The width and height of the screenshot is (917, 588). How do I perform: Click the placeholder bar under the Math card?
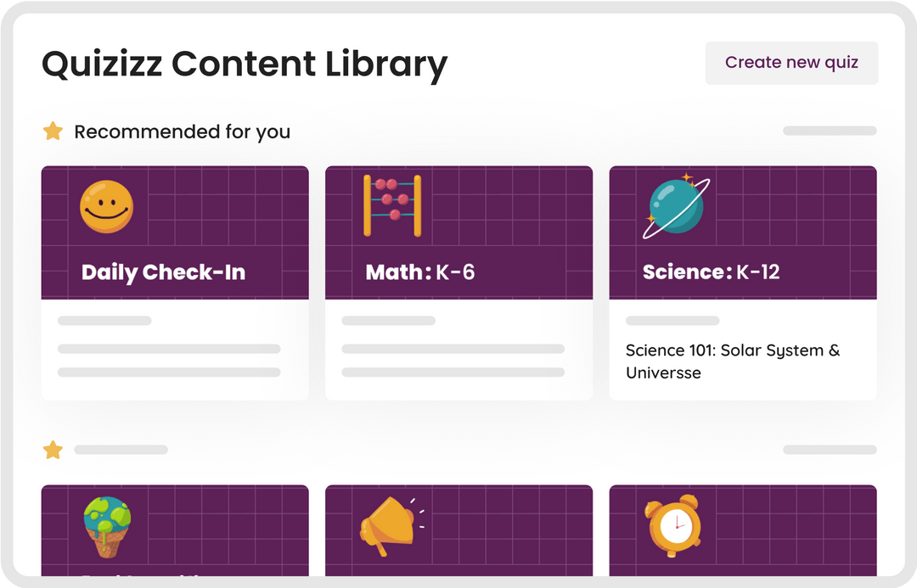point(389,320)
